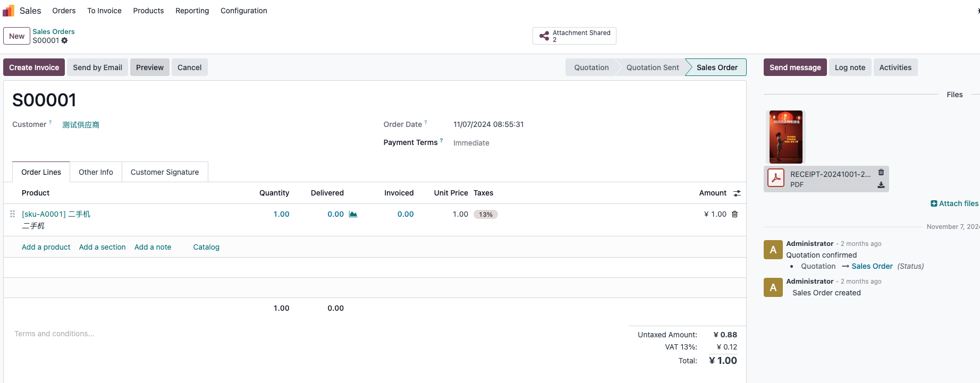The height and width of the screenshot is (383, 980).
Task: Open the Catalog link
Action: (206, 247)
